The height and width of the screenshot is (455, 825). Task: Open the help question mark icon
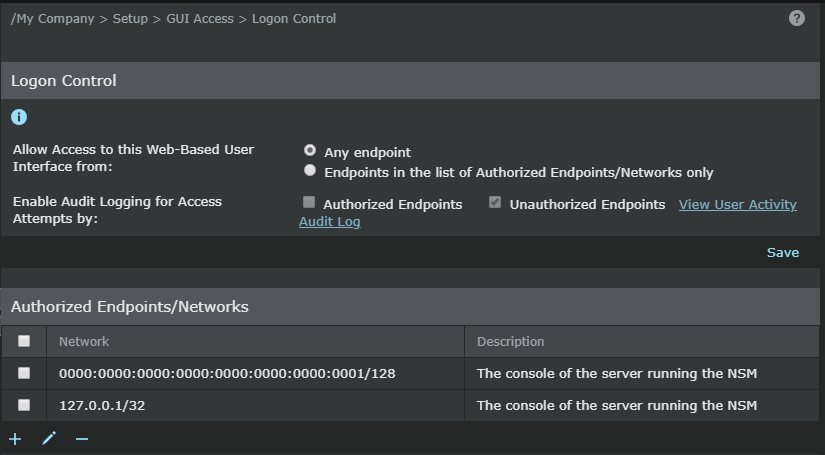click(x=797, y=18)
